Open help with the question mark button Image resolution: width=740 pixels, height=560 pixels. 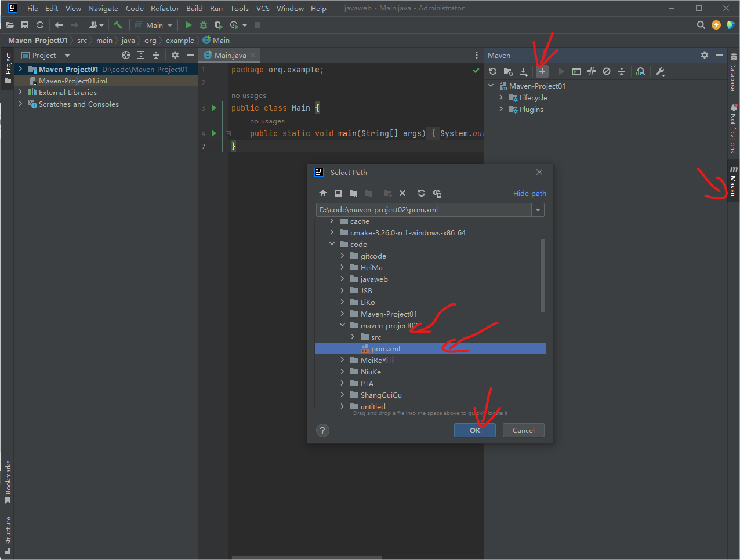click(323, 430)
